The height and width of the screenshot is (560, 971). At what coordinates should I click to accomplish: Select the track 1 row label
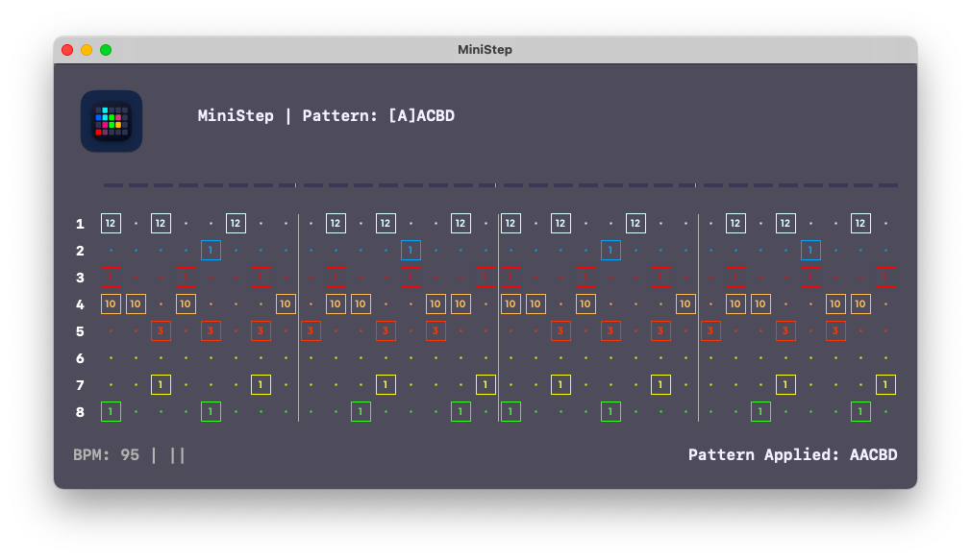[x=81, y=224]
